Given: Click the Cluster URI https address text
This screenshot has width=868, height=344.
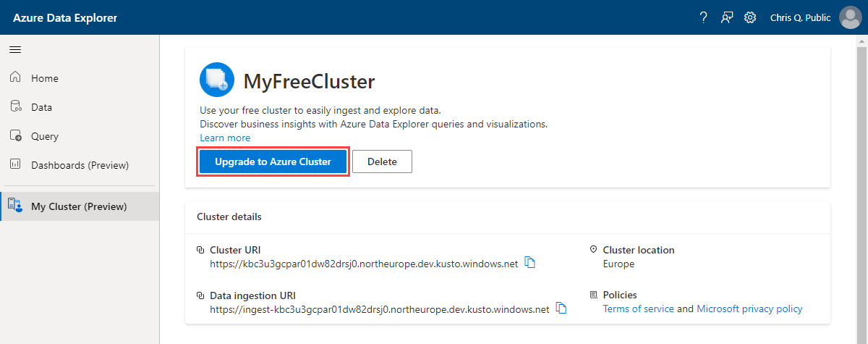Looking at the screenshot, I should 364,264.
